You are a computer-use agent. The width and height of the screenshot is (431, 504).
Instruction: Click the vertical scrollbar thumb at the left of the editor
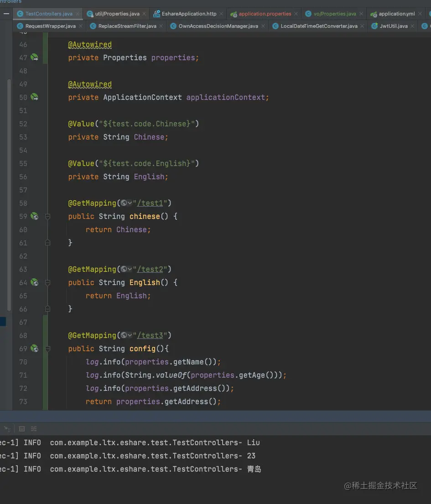coord(9,195)
